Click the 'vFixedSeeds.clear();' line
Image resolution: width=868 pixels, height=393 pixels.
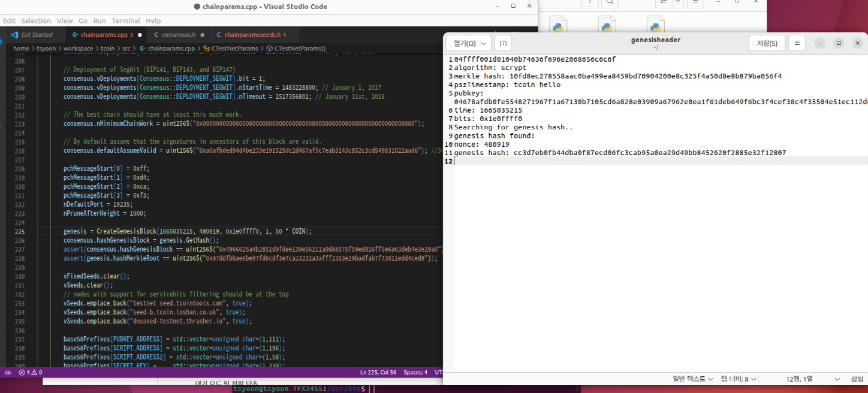tap(96, 276)
